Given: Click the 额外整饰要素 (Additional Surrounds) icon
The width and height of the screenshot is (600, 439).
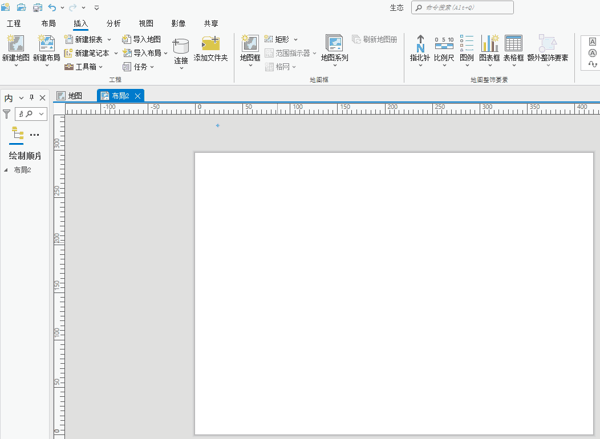Looking at the screenshot, I should pyautogui.click(x=548, y=43).
